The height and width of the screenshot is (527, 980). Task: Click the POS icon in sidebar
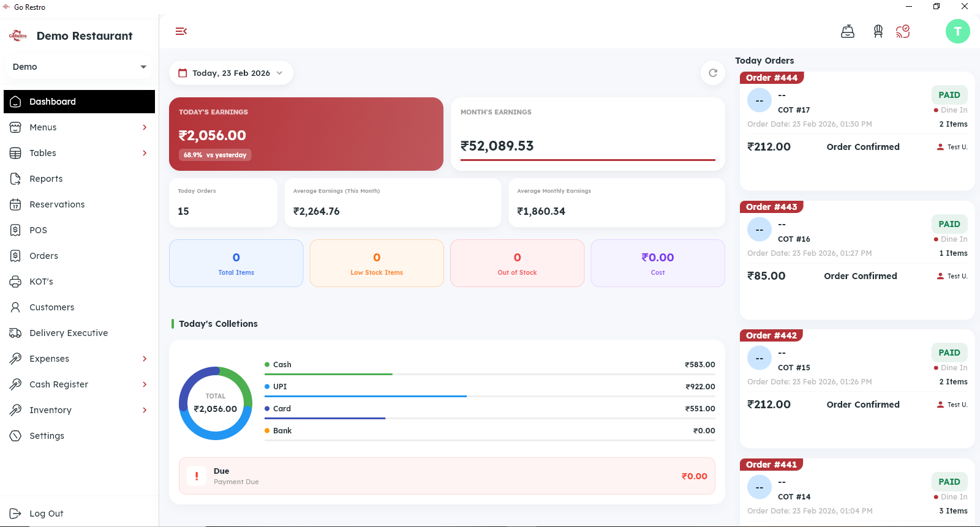point(16,230)
